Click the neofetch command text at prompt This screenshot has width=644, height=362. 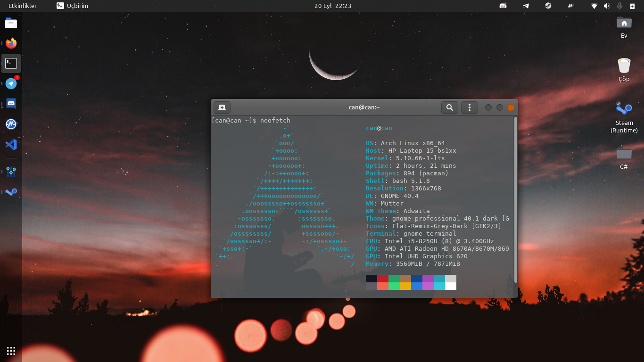(x=275, y=121)
